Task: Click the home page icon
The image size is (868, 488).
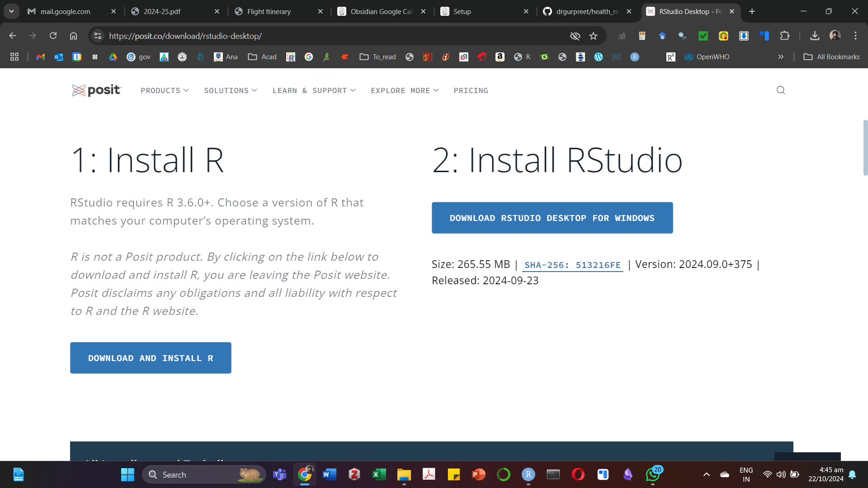Action: pos(73,36)
